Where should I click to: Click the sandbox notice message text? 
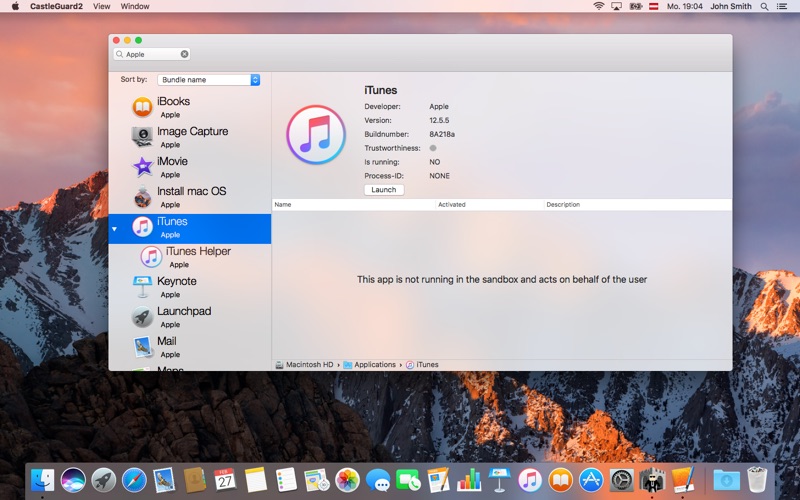(502, 280)
